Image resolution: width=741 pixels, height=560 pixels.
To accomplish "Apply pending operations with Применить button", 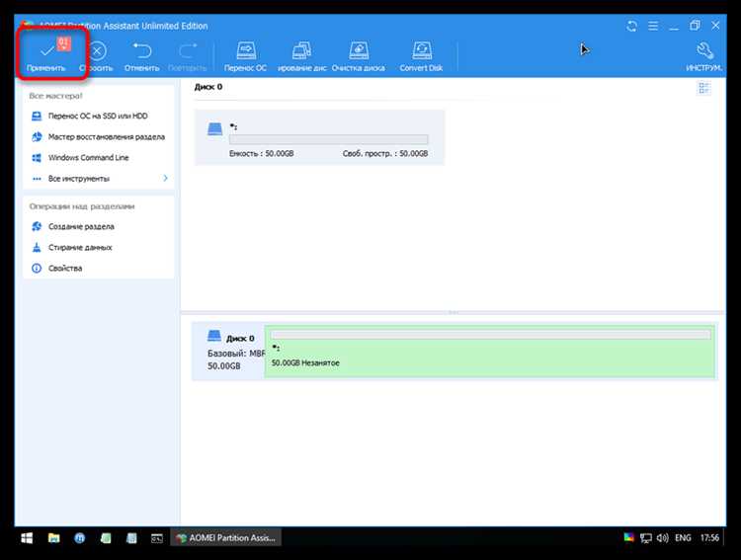I will [x=46, y=56].
